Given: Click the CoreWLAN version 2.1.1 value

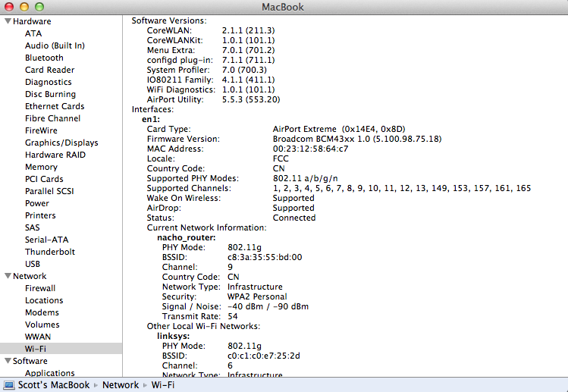Looking at the screenshot, I should pos(249,30).
